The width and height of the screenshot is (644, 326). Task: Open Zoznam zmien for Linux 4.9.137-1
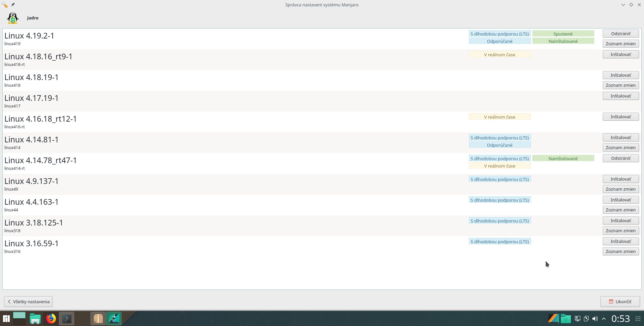pos(621,189)
